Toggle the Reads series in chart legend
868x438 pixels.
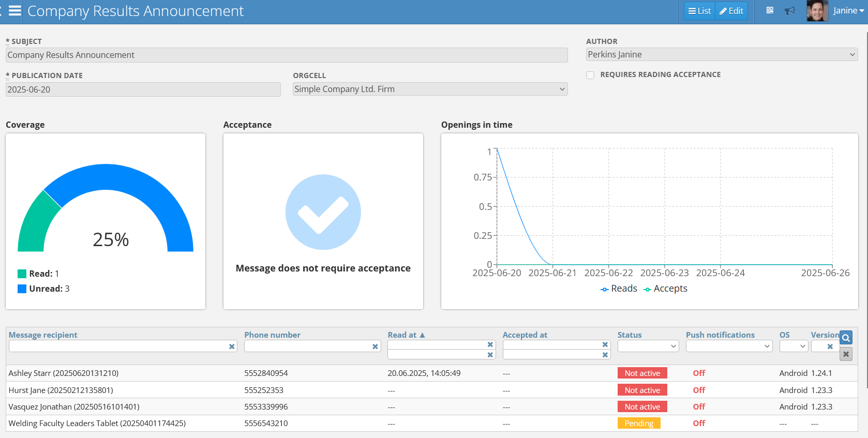[x=619, y=289]
